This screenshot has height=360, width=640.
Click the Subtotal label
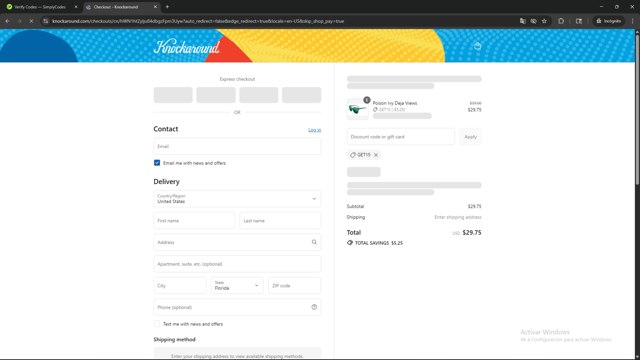pyautogui.click(x=355, y=206)
